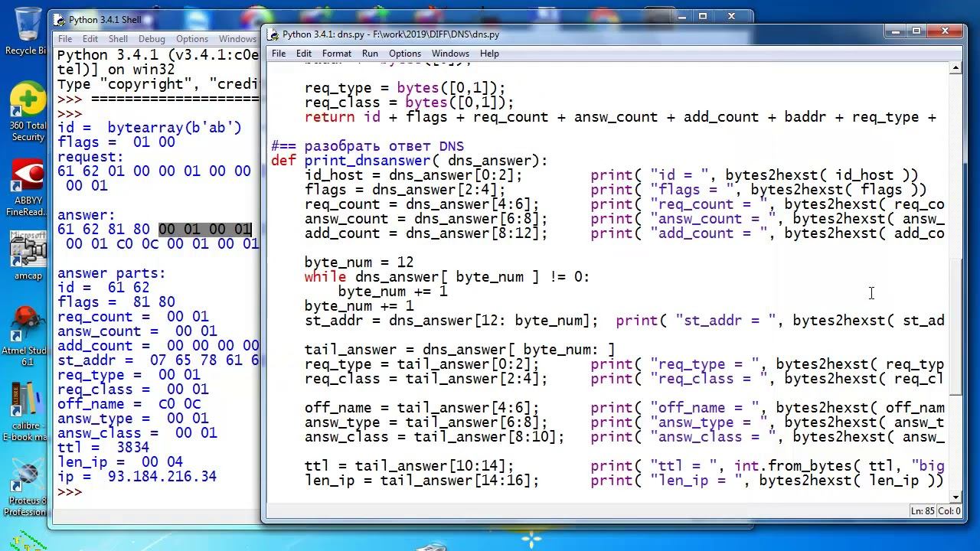Screen dimensions: 980x551
Task: Click 'return id + flags' line in editor
Action: coord(620,117)
